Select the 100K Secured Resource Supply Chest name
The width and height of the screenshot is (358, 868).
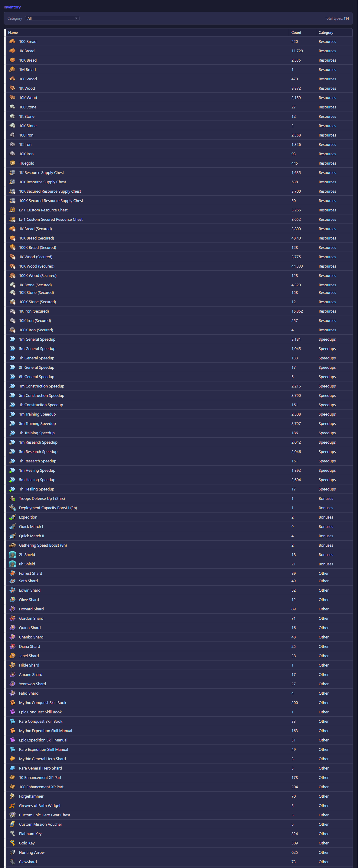pyautogui.click(x=51, y=201)
